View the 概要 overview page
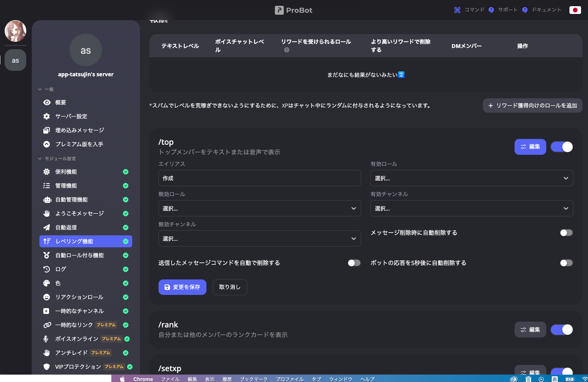588x382 pixels. point(61,102)
